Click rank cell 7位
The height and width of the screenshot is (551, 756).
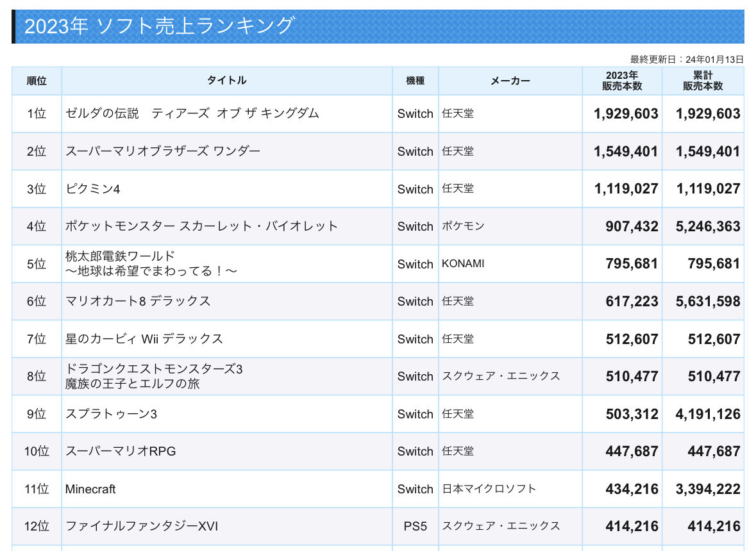37,339
